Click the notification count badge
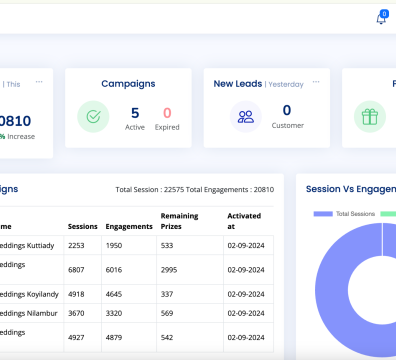This screenshot has width=396, height=360. tap(384, 14)
